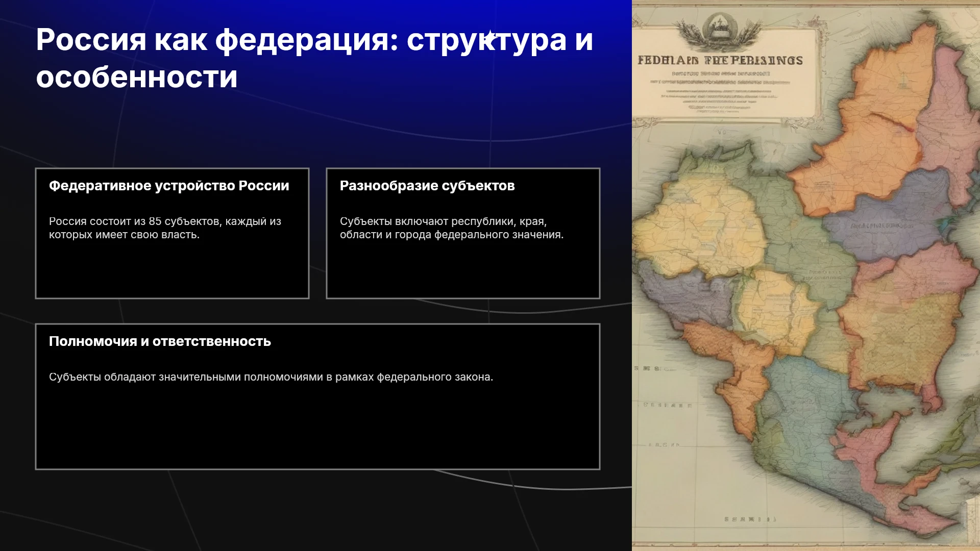Image resolution: width=980 pixels, height=551 pixels.
Task: Click the text about 85 субъектов
Action: click(x=165, y=228)
